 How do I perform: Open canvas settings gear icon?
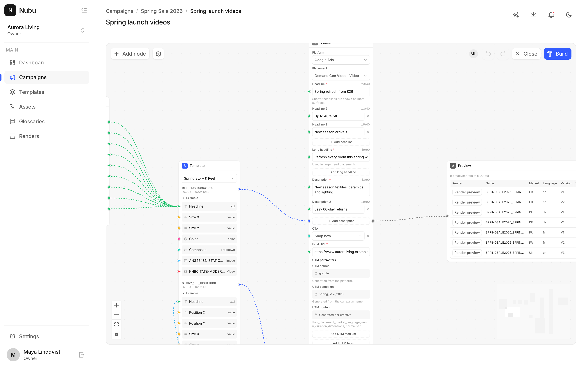click(x=158, y=54)
